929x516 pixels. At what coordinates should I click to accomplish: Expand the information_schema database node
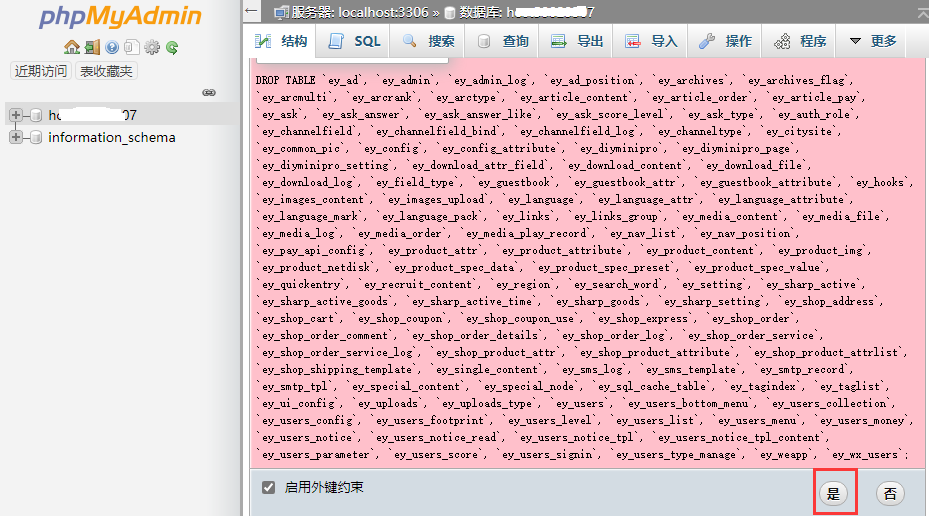pyautogui.click(x=16, y=137)
